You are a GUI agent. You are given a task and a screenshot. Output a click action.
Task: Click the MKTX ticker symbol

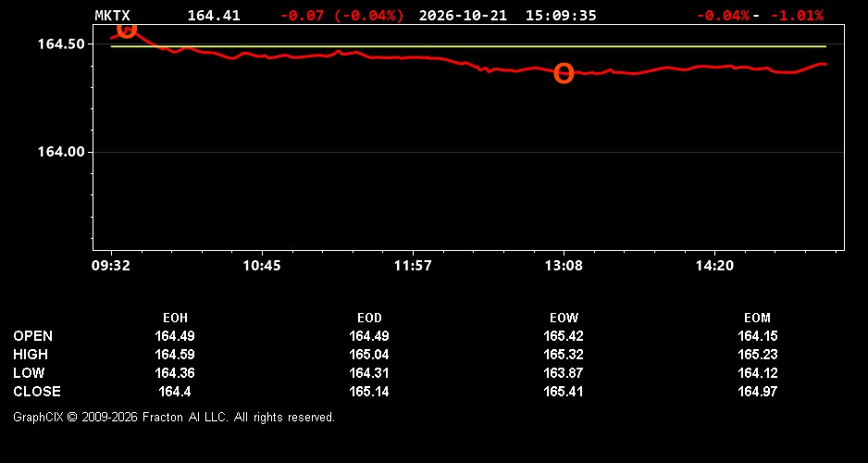pos(112,16)
